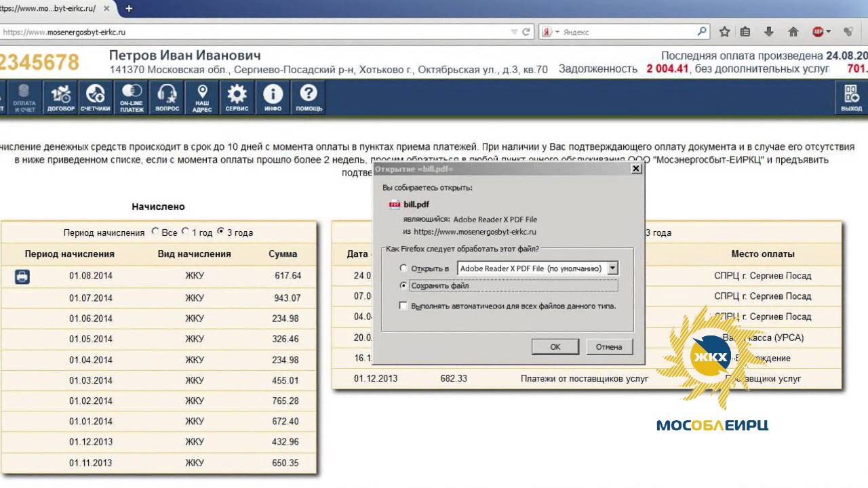Switch to the mosenergosbyt-eirkc.ru tab
Viewport: 868px width, 488px height.
50,8
